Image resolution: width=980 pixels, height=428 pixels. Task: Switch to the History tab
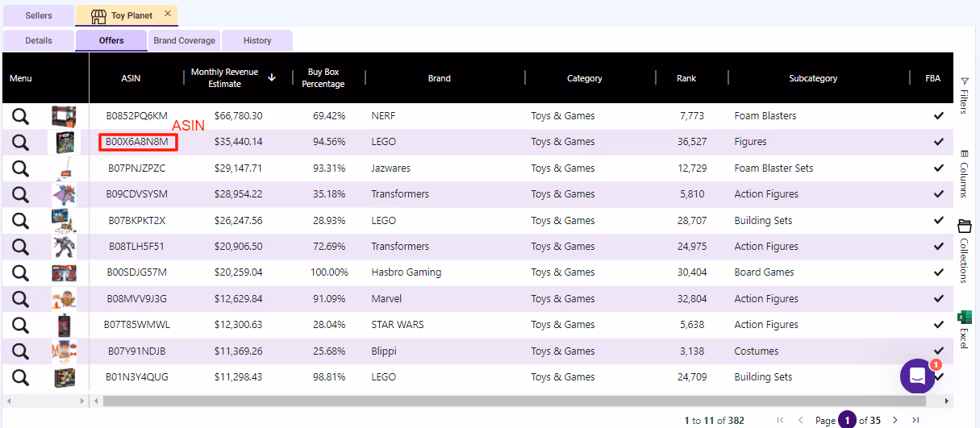click(x=257, y=40)
